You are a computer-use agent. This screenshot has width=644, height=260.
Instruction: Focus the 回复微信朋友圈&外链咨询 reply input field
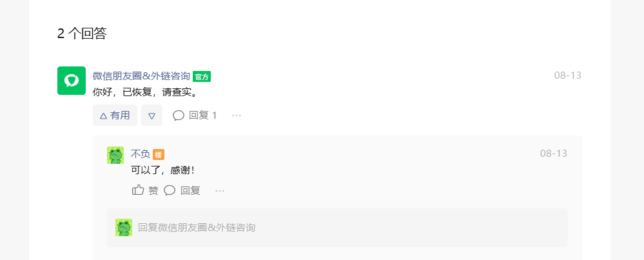(337, 228)
